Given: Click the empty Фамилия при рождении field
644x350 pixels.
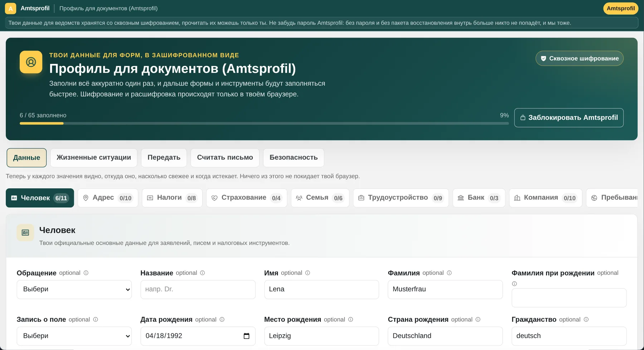Looking at the screenshot, I should pyautogui.click(x=569, y=298).
